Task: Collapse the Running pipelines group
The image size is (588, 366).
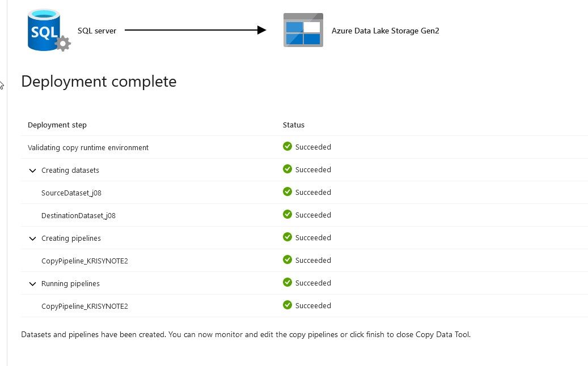Action: click(x=32, y=284)
